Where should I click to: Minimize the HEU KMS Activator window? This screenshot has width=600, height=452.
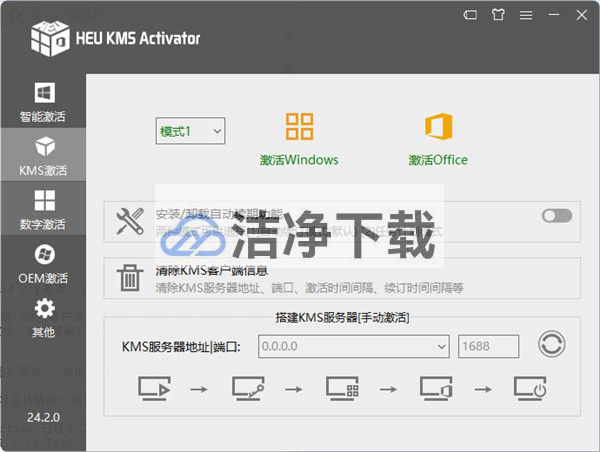[x=554, y=15]
